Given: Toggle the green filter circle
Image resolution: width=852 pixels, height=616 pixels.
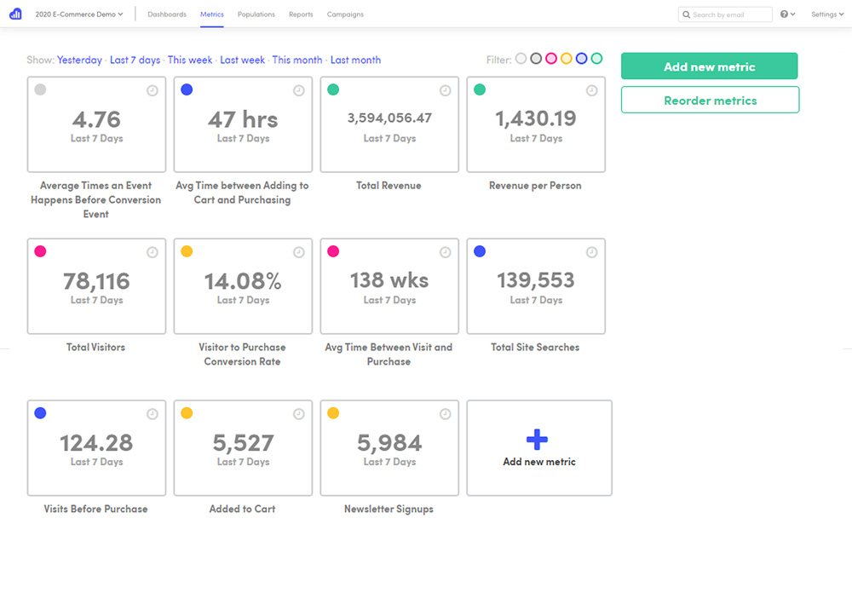Looking at the screenshot, I should click(596, 58).
